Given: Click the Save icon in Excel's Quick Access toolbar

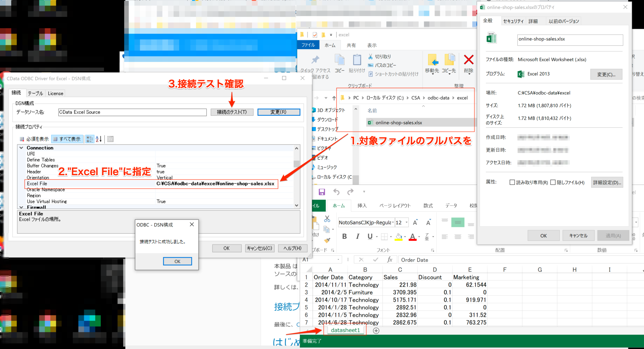Looking at the screenshot, I should click(322, 192).
